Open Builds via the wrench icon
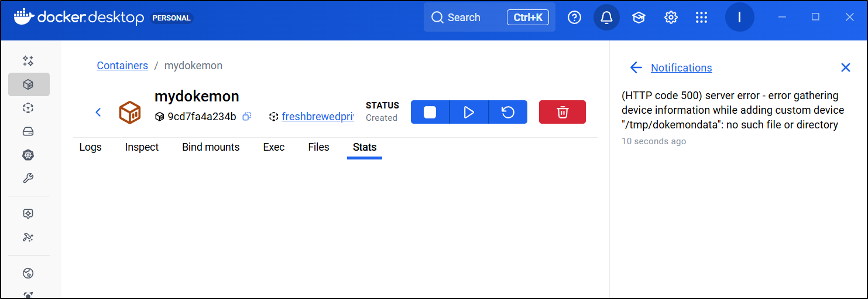The image size is (868, 299). click(28, 178)
